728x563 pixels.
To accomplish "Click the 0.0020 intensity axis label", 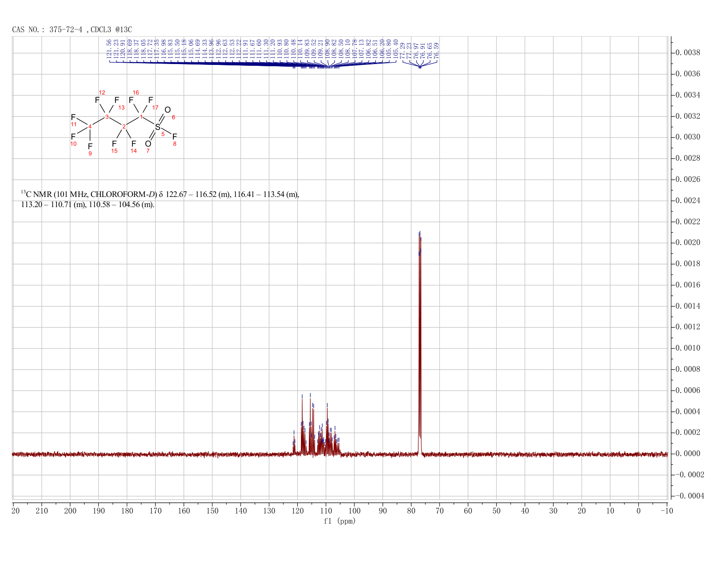I will (x=688, y=243).
